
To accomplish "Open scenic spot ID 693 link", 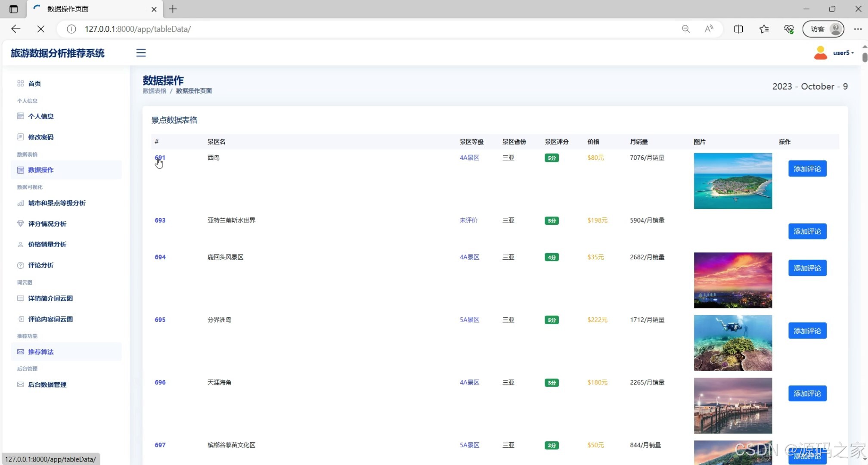I will pyautogui.click(x=160, y=220).
